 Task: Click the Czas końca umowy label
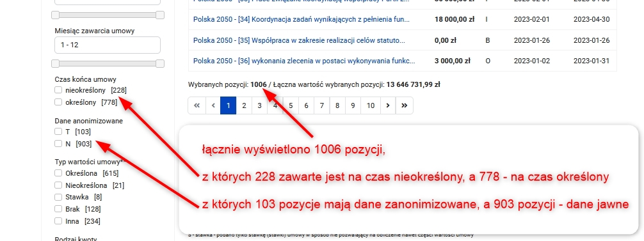coord(85,79)
